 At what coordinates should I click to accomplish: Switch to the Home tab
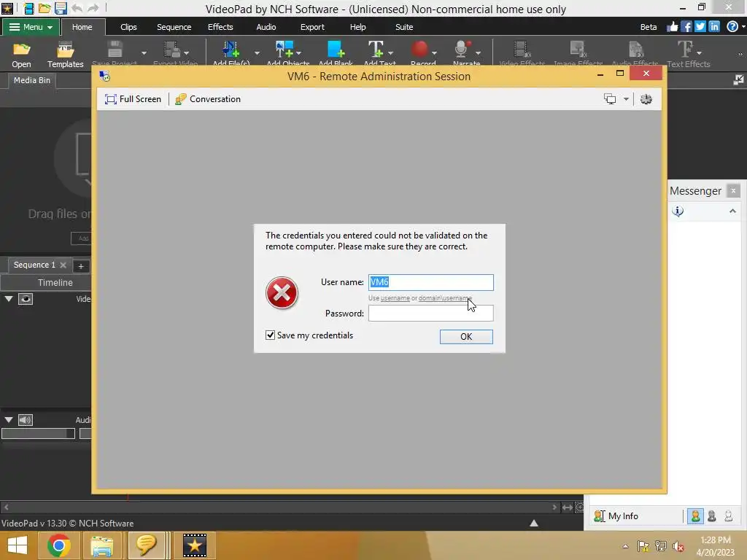pos(82,27)
